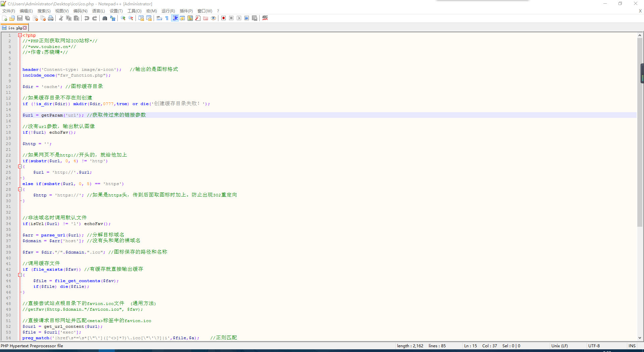
Task: Click the ABC spell check icon
Action: click(x=265, y=18)
